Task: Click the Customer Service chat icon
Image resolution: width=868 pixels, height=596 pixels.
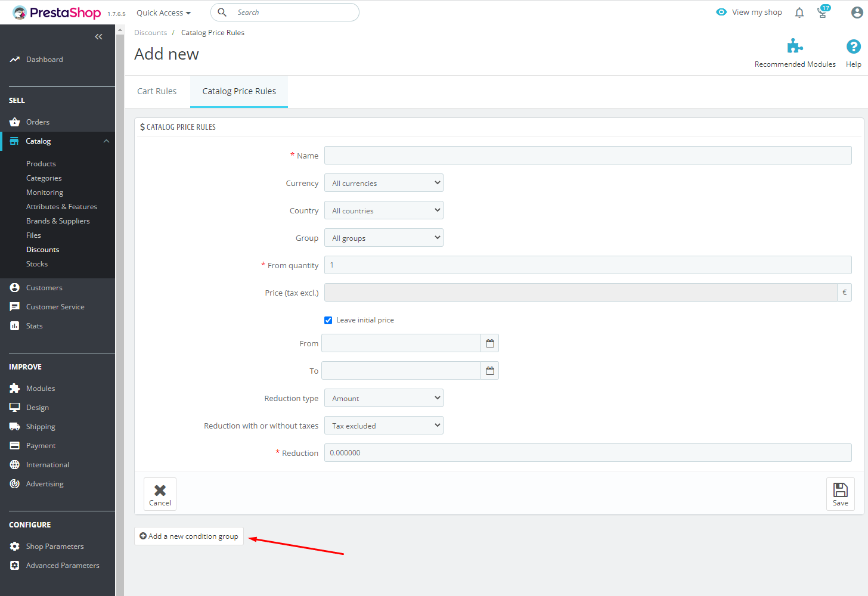Action: coord(15,307)
